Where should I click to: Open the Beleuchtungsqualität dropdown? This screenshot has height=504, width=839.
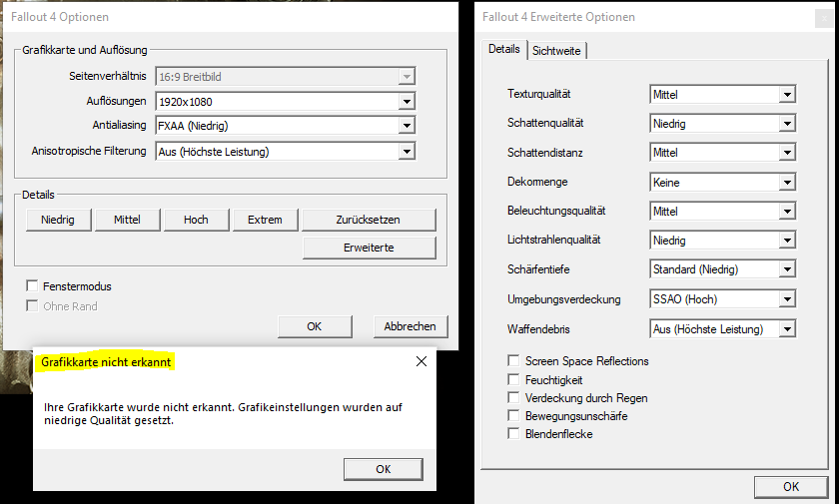722,212
